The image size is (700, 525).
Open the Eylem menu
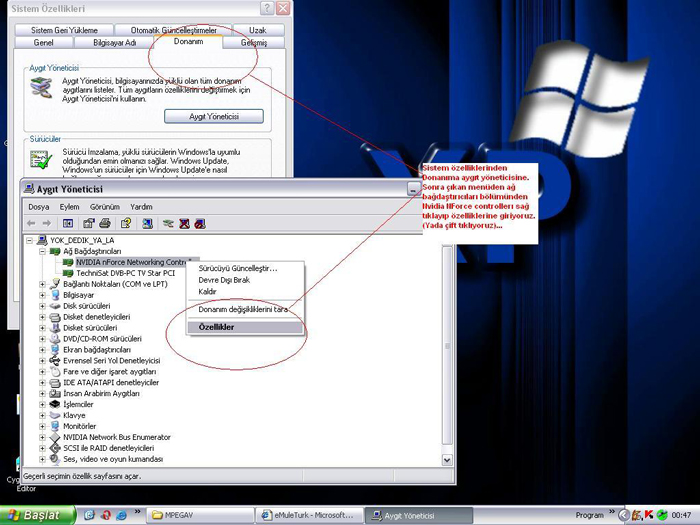pyautogui.click(x=70, y=207)
